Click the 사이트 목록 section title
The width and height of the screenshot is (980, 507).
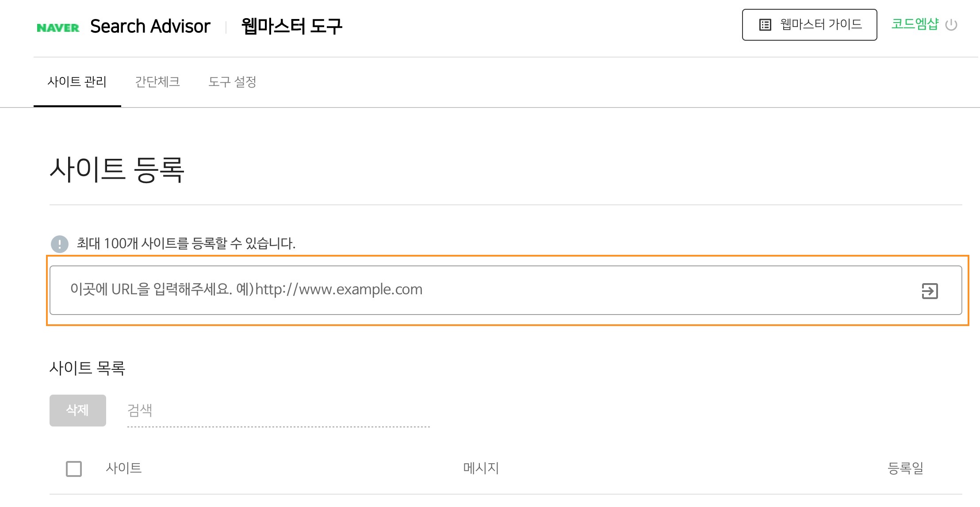(x=88, y=368)
